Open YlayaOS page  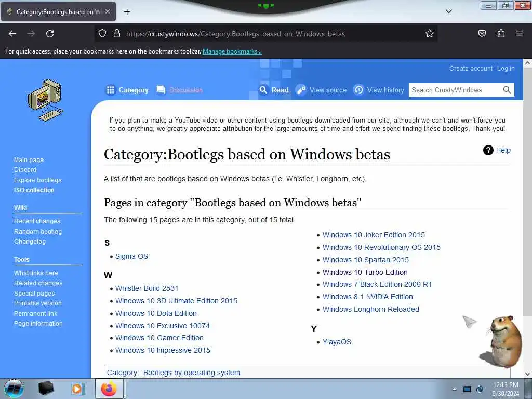[x=337, y=342]
